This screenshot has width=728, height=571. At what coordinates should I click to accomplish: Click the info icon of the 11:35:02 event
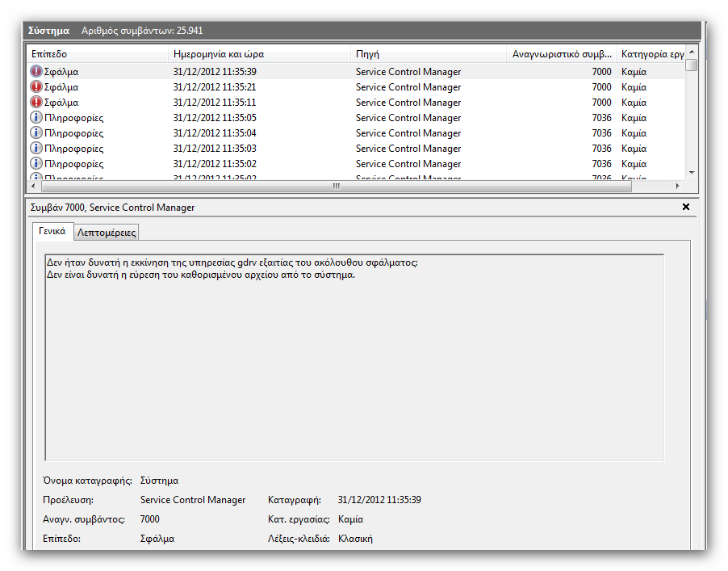tap(36, 164)
